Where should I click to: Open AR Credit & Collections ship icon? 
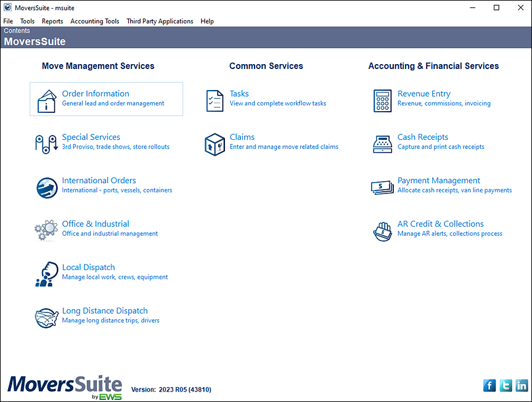[x=382, y=230]
